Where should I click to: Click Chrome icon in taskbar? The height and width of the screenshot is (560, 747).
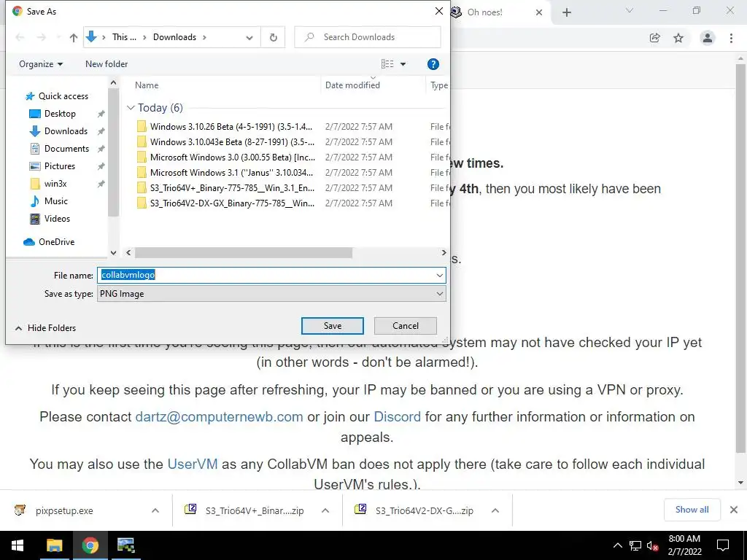(x=90, y=545)
